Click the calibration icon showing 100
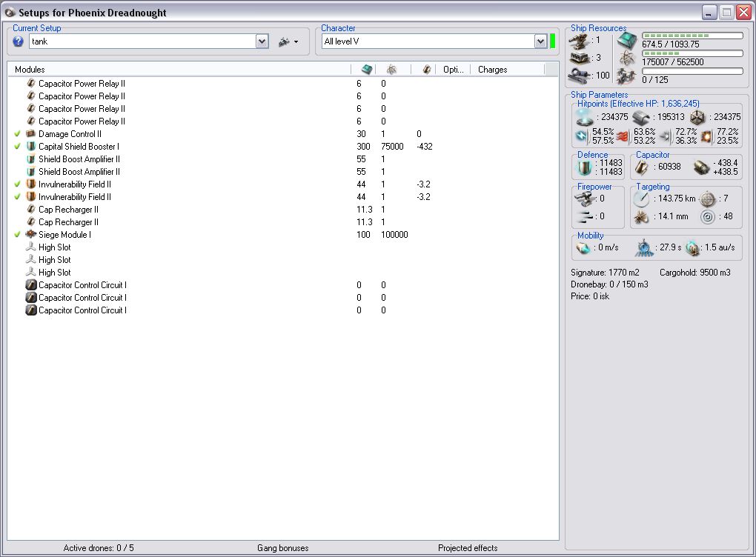Viewport: 756px width, 557px height. click(580, 76)
